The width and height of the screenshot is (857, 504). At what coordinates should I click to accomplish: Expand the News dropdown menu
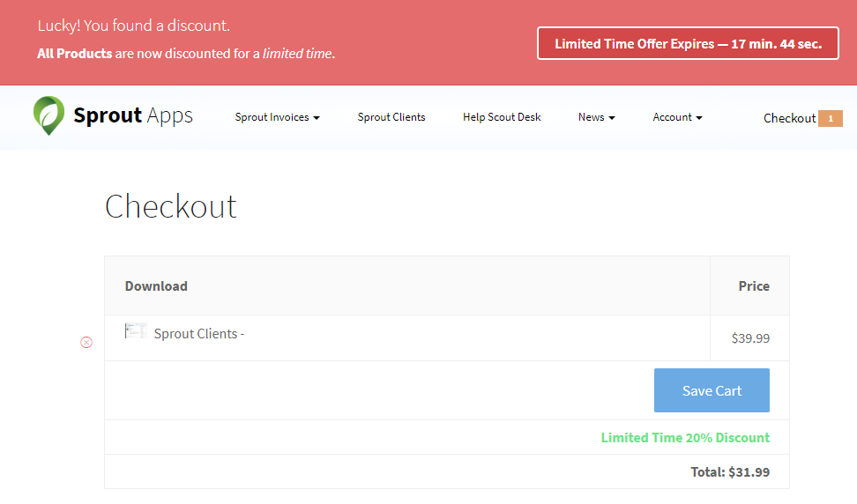[596, 117]
